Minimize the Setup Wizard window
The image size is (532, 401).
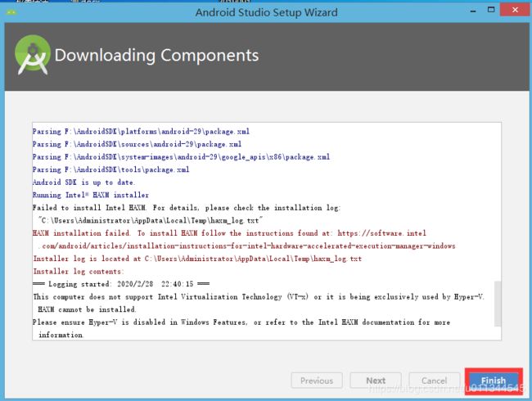(x=473, y=11)
